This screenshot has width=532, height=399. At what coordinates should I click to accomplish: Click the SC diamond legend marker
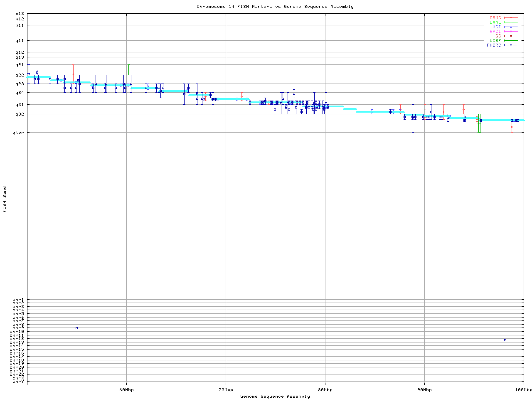[511, 36]
